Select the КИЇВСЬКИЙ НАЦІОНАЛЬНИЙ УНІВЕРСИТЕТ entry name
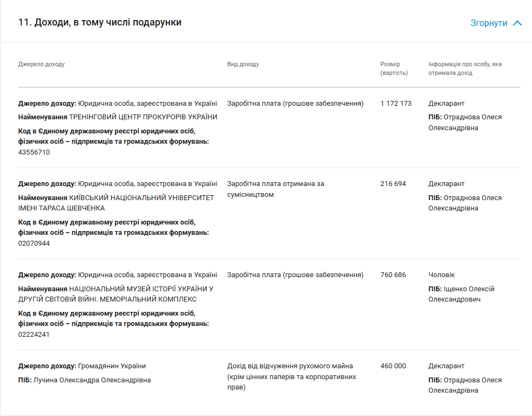The height and width of the screenshot is (416, 532). point(141,197)
